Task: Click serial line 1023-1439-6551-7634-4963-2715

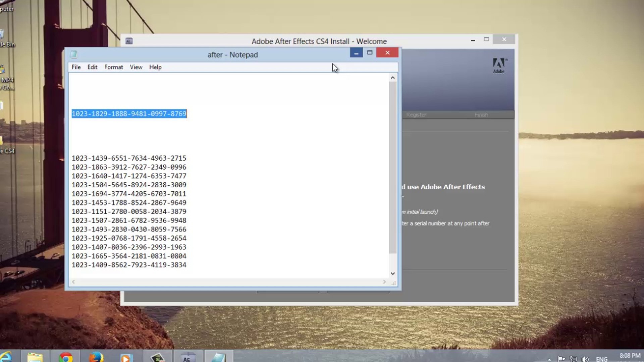Action: click(129, 158)
